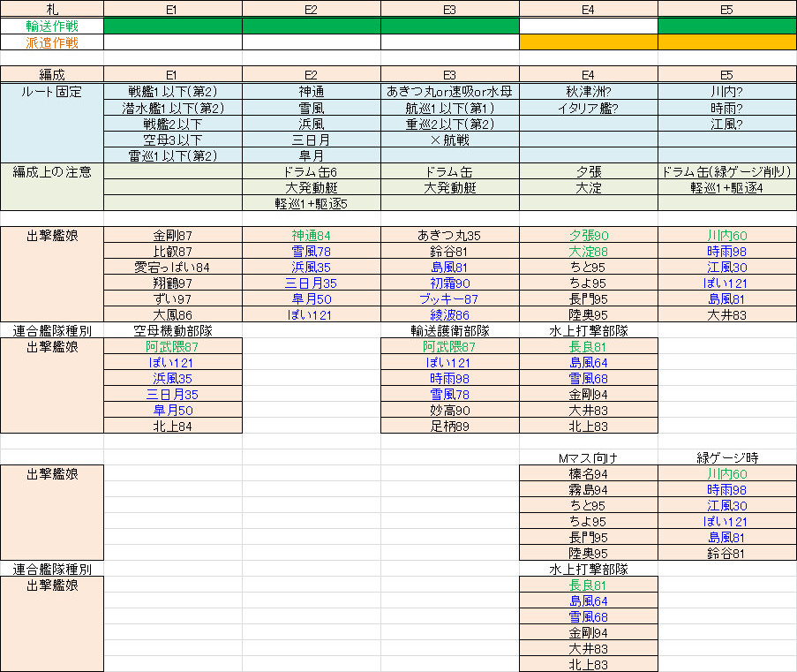Select ship cell 金剛87
The width and height of the screenshot is (797, 672).
[x=173, y=235]
